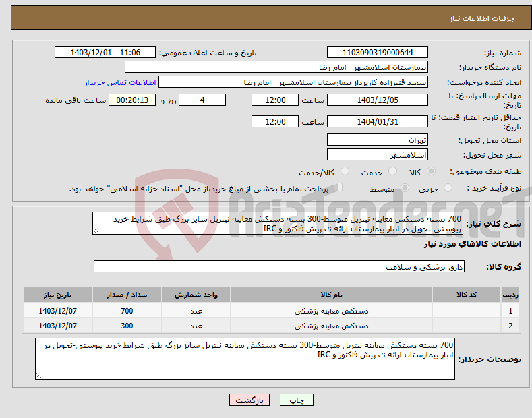Click the announcement date field 1403/12/01 - 11:06

pos(105,53)
